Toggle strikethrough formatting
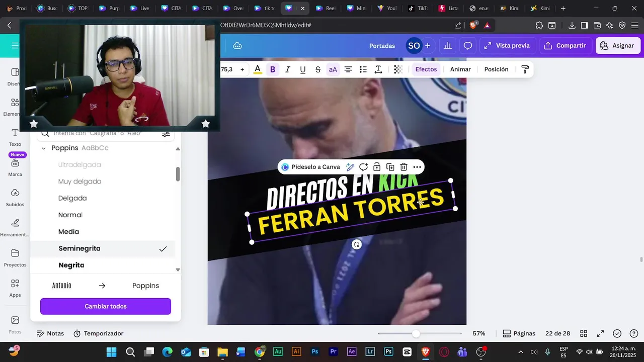The image size is (644, 362). pos(318,69)
